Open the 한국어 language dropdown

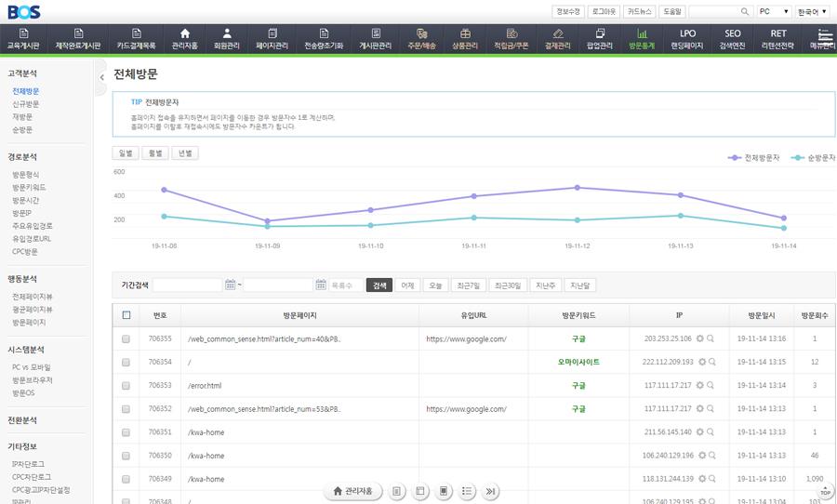813,11
